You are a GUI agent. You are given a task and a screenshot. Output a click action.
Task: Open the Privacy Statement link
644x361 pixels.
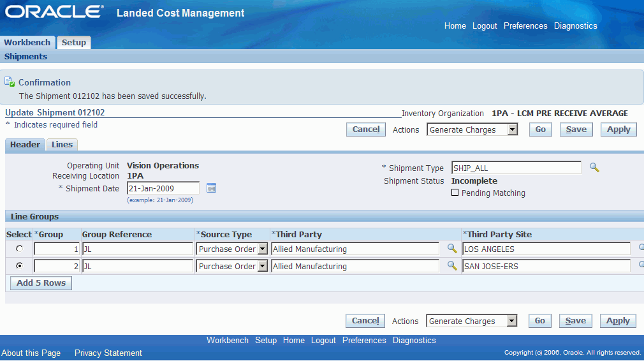point(108,353)
